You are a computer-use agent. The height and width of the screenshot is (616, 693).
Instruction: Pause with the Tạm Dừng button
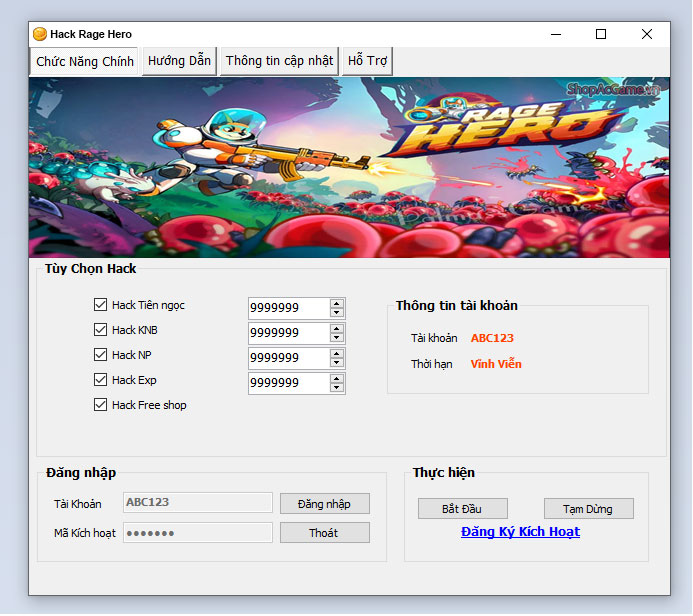[588, 509]
